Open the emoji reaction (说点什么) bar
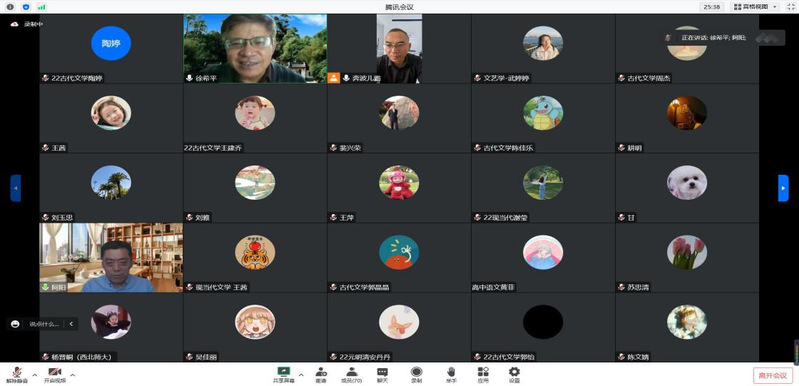799x386 pixels. click(x=42, y=324)
